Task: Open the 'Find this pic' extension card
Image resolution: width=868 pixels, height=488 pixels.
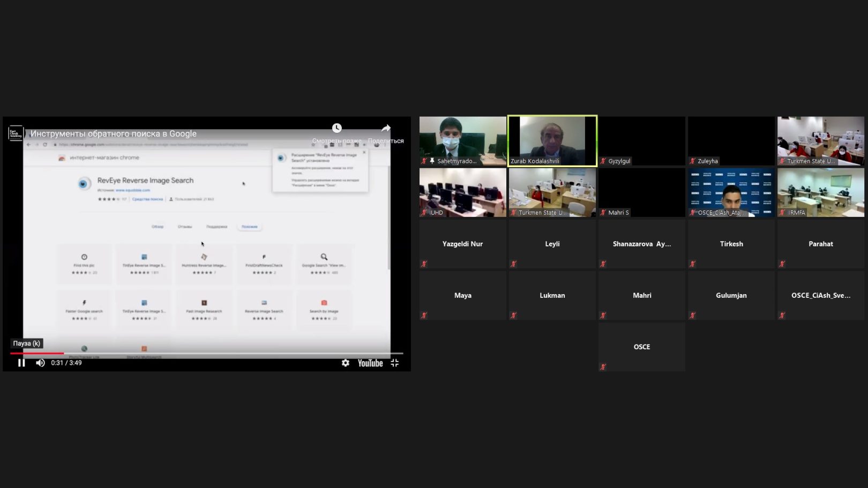Action: pyautogui.click(x=84, y=265)
